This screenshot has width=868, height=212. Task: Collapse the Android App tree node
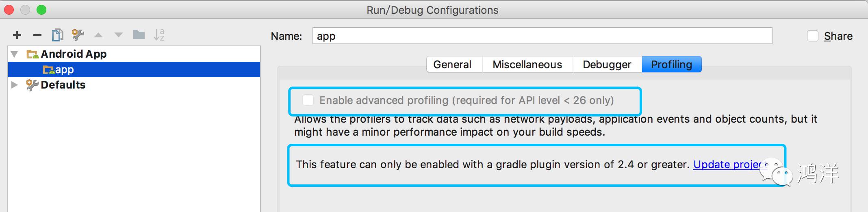coord(15,54)
